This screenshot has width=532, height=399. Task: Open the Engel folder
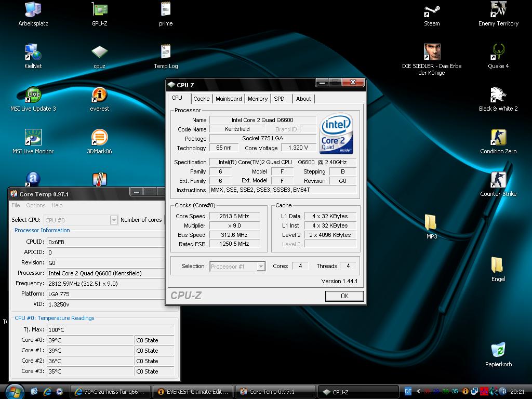(498, 270)
